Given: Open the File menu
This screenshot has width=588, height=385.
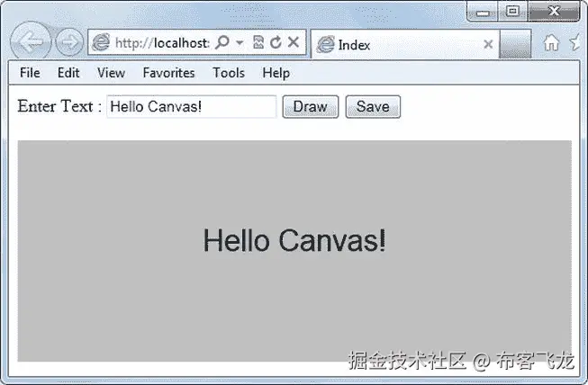Looking at the screenshot, I should tap(30, 73).
